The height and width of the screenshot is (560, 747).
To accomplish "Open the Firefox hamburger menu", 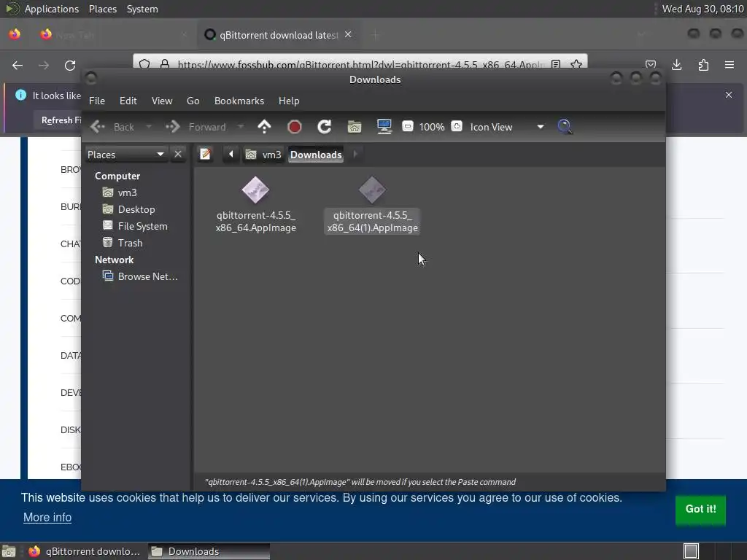I will click(x=729, y=65).
